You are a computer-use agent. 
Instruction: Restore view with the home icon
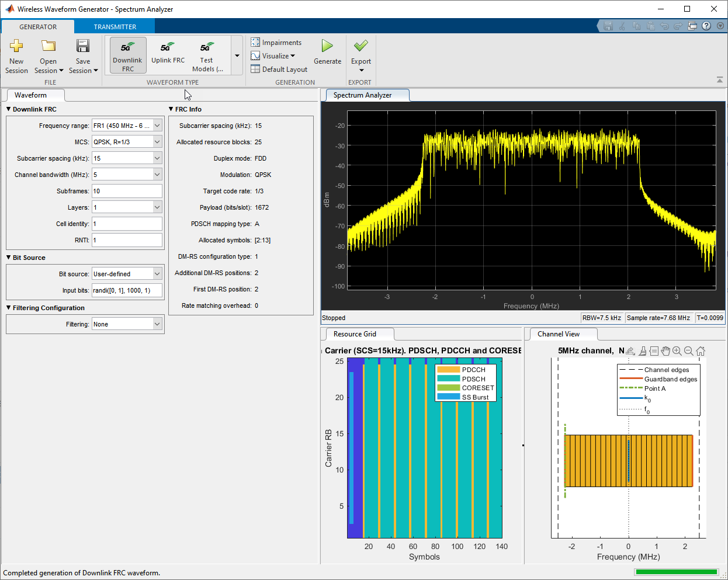(x=701, y=351)
